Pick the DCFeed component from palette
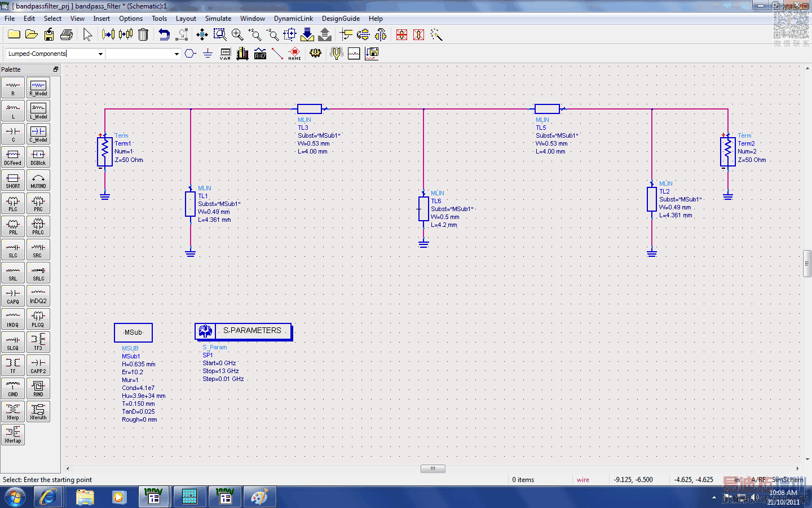 tap(13, 157)
